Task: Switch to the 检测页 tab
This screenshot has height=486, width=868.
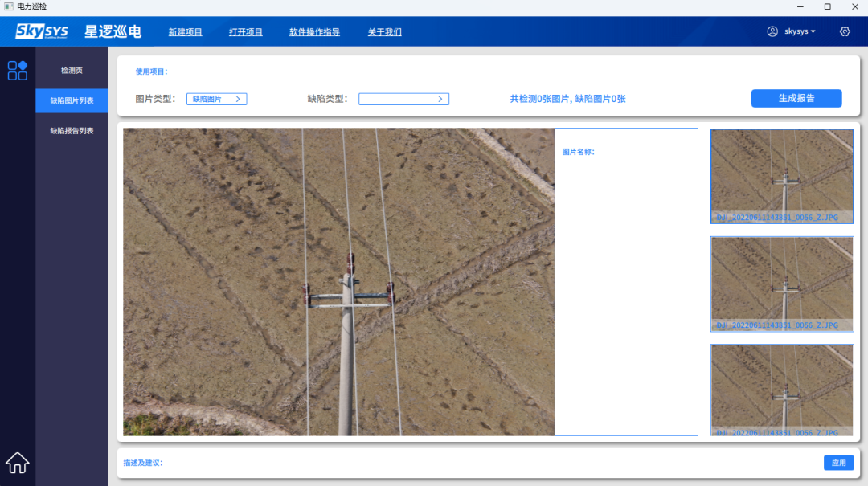Action: [72, 71]
